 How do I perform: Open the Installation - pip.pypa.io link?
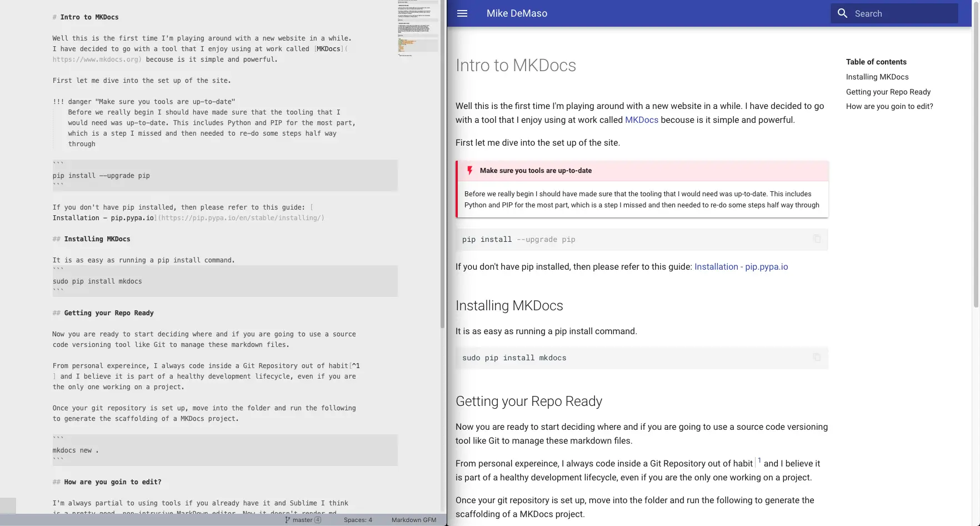click(741, 266)
